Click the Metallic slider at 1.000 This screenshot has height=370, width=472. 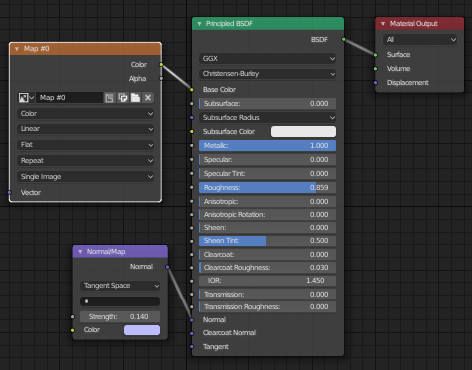267,146
